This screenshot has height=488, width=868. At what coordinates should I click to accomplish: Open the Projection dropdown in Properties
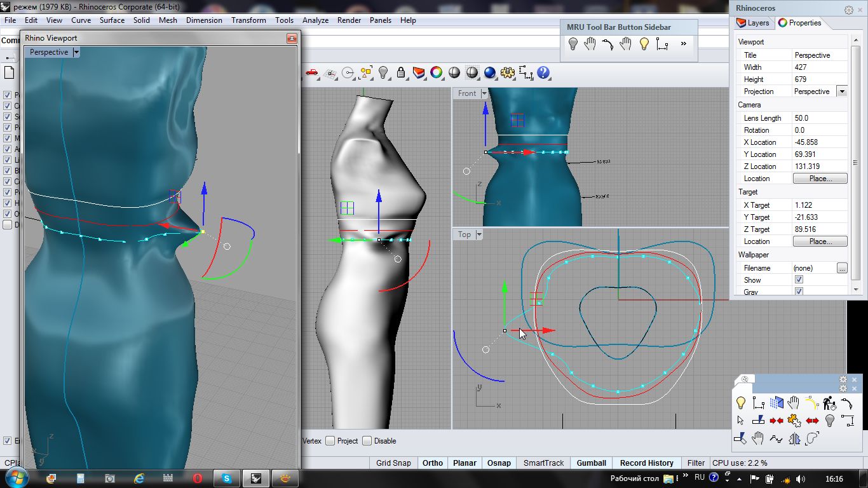tap(842, 91)
